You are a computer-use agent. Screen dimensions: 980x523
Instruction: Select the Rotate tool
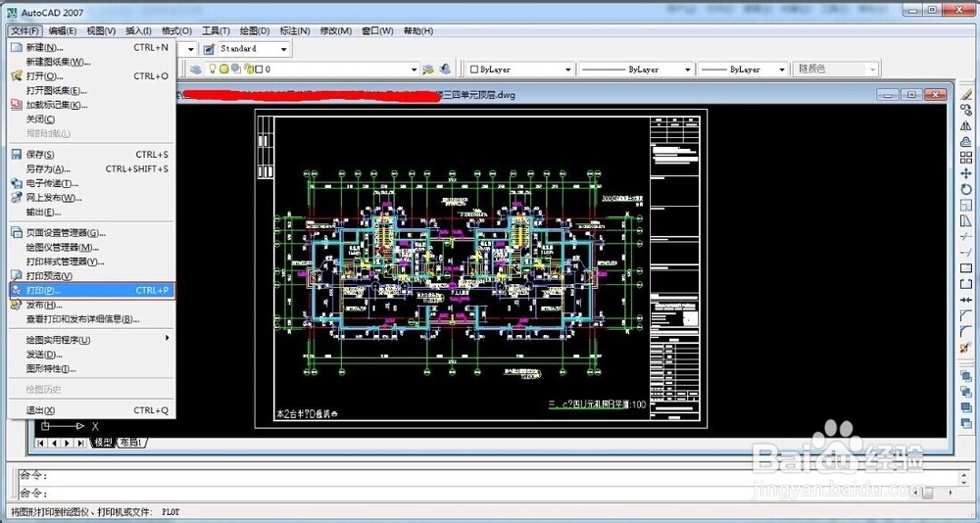click(966, 189)
